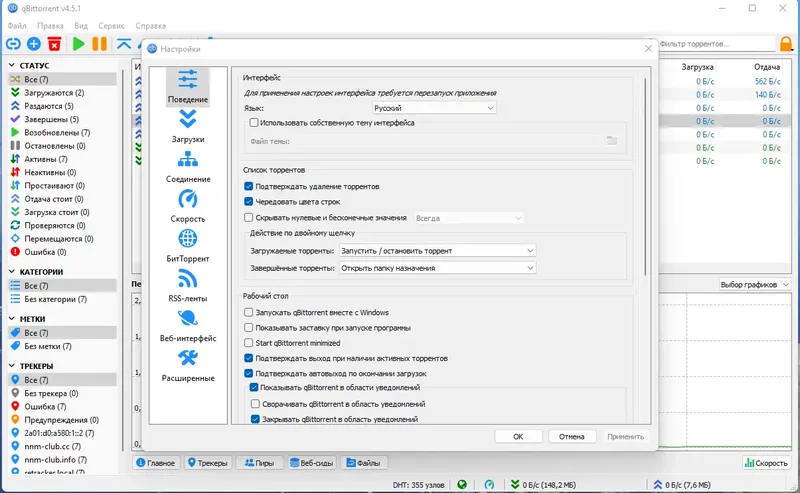Image resolution: width=800 pixels, height=493 pixels.
Task: Enable Использовать собственную тему интерфейса checkbox
Action: click(x=254, y=122)
